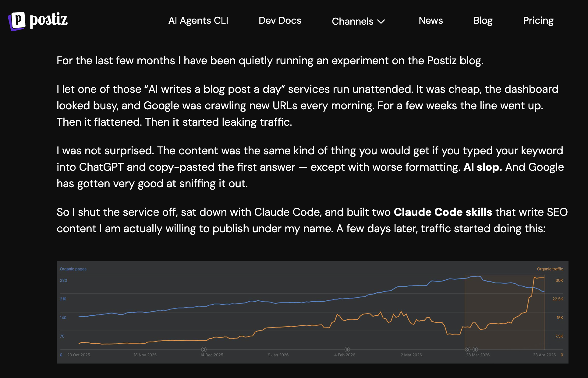Image resolution: width=588 pixels, height=378 pixels.
Task: Click the "14 Dec 2025" date label
Action: 212,355
